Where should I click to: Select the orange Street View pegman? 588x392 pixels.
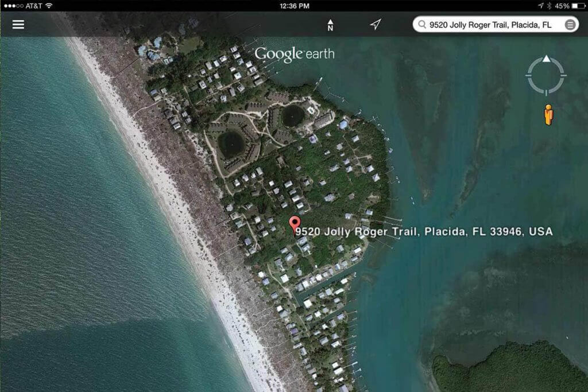pos(548,115)
